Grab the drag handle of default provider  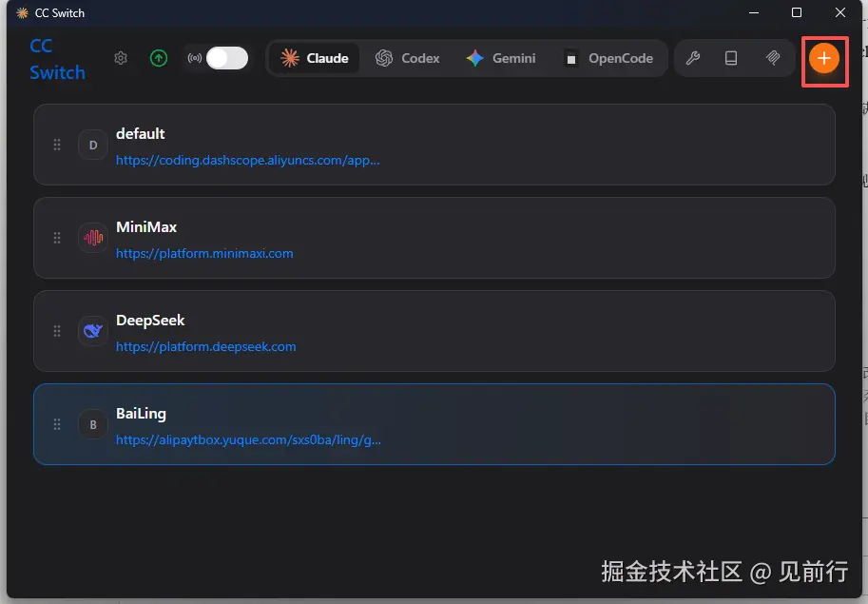click(57, 145)
